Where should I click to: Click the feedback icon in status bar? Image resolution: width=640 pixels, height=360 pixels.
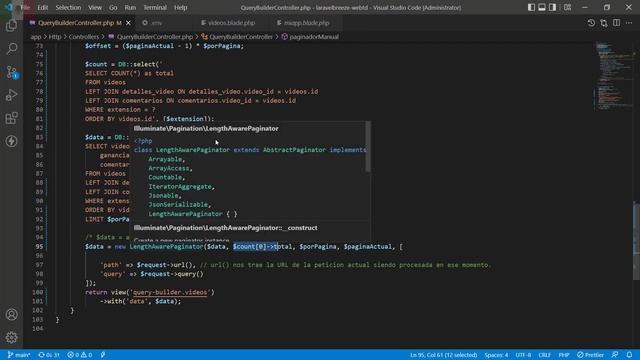point(615,355)
